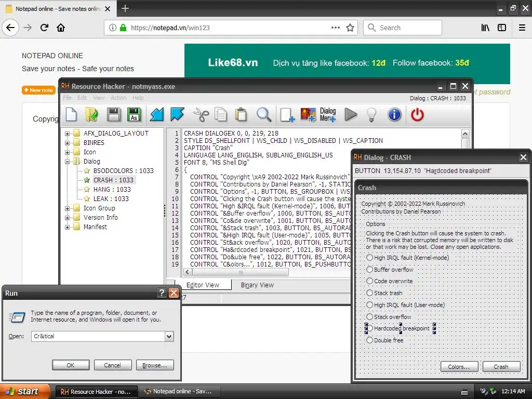Click the Colors... button in Crash dialog

[x=459, y=366]
